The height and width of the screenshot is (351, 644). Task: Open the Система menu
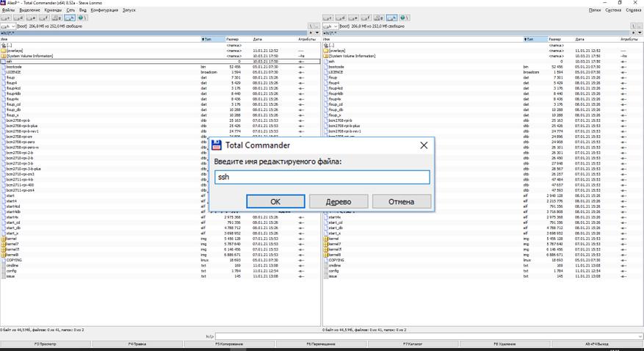[x=613, y=10]
